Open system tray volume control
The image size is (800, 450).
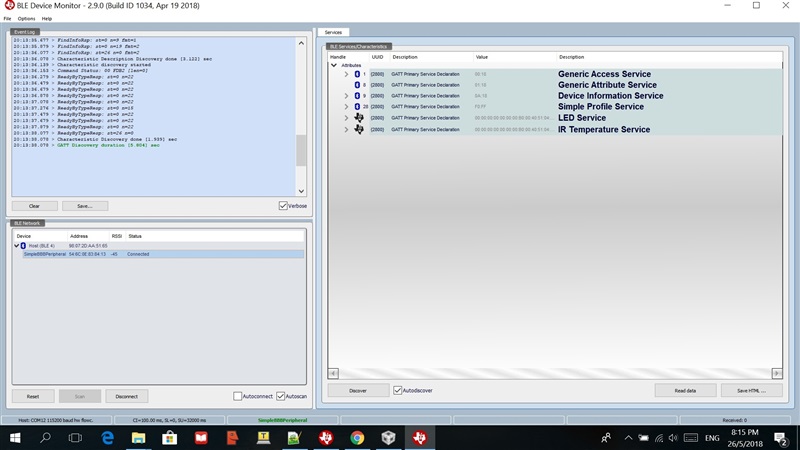pos(673,438)
